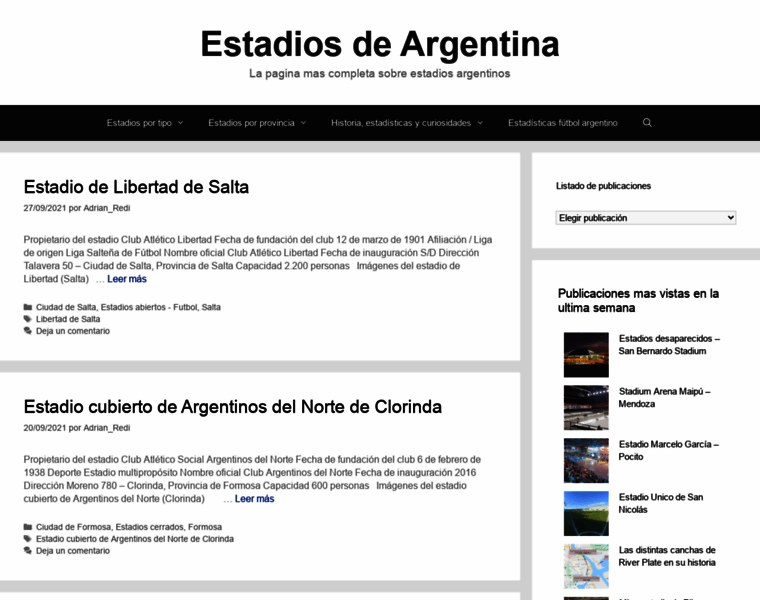Viewport: 760px width, 600px height.
Task: Click Listado de publicaciones label
Action: pyautogui.click(x=603, y=186)
